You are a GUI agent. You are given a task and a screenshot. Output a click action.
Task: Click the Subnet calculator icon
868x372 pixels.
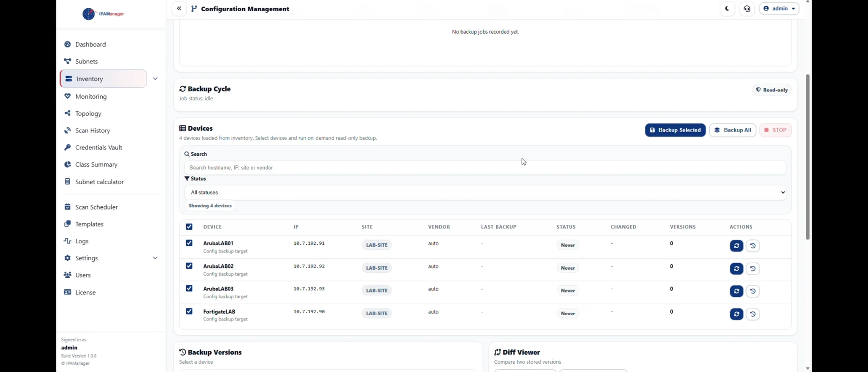point(68,182)
